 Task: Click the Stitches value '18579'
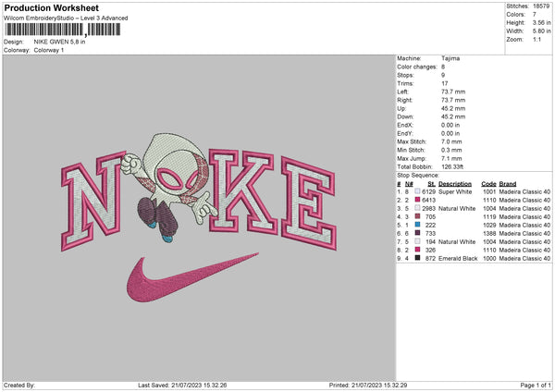click(541, 6)
